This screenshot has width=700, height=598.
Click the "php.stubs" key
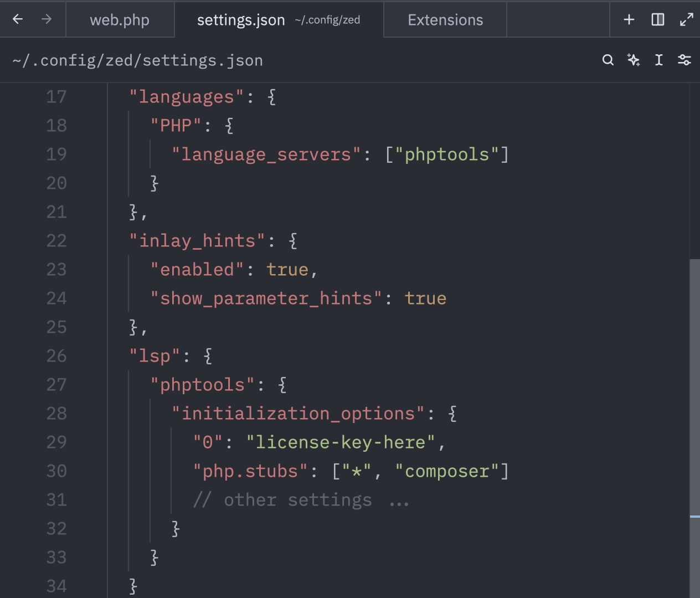(250, 471)
